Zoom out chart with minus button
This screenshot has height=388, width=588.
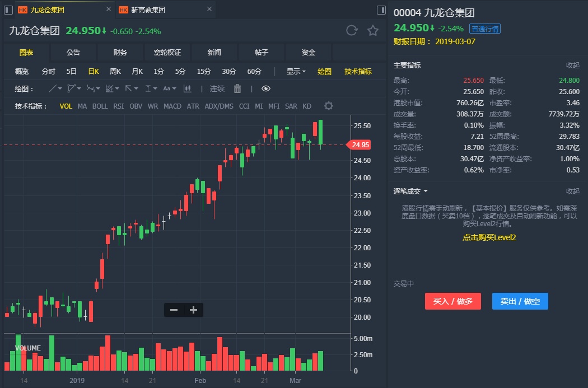[x=174, y=310]
